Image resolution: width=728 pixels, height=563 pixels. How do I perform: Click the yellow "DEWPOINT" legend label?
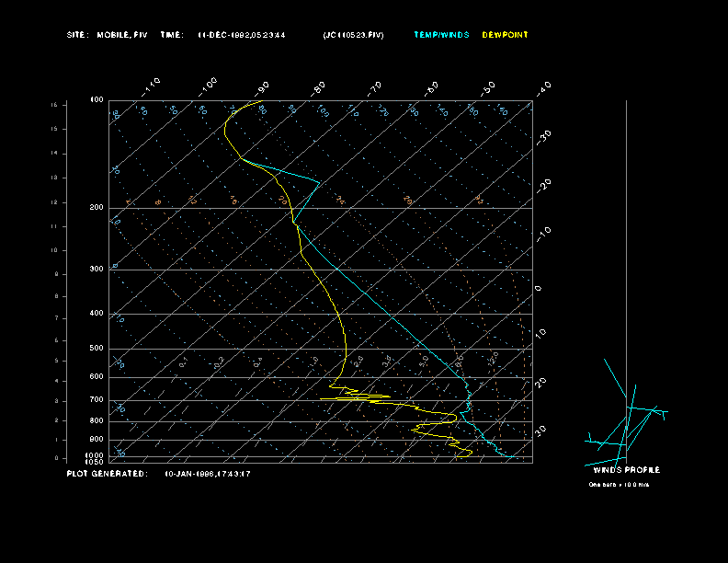coord(506,35)
